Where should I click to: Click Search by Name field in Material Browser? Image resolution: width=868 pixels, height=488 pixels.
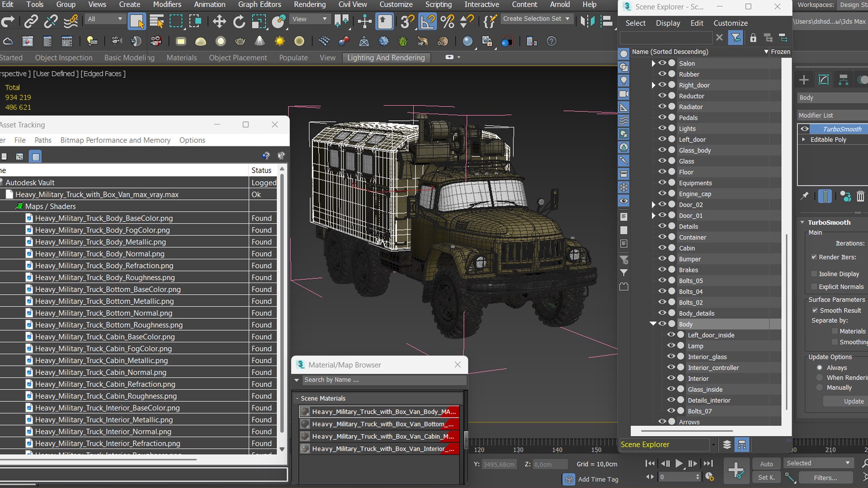(384, 380)
